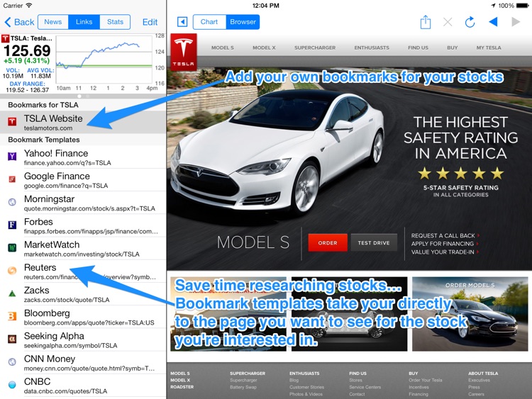This screenshot has width=532, height=399.
Task: Switch to Chart view
Action: pos(209,22)
